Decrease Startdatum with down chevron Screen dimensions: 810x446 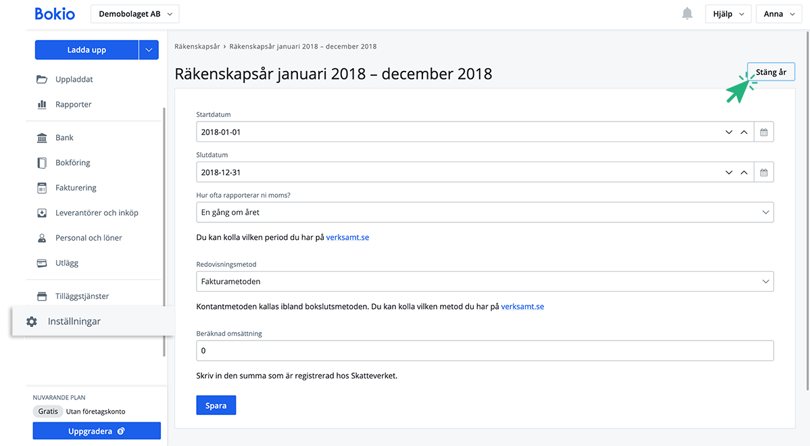coord(729,132)
